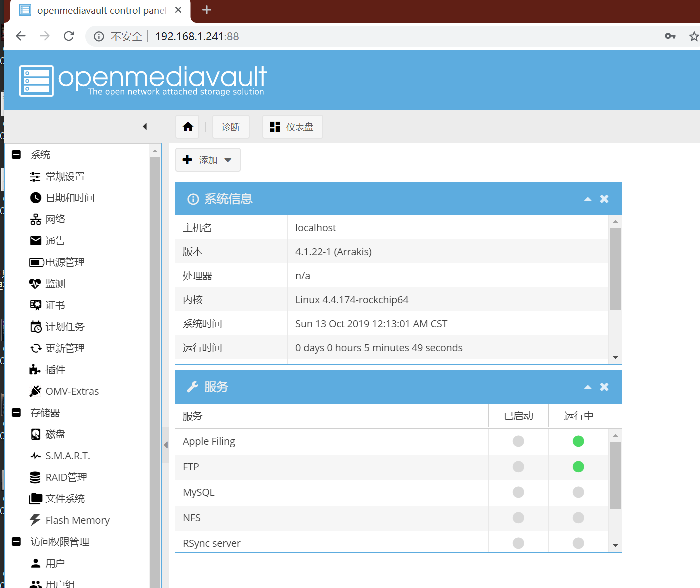
Task: Click FTP enabled status indicator
Action: (518, 467)
